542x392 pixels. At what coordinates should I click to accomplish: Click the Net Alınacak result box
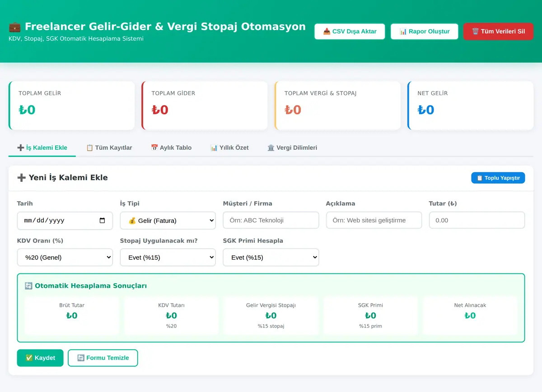click(x=470, y=315)
